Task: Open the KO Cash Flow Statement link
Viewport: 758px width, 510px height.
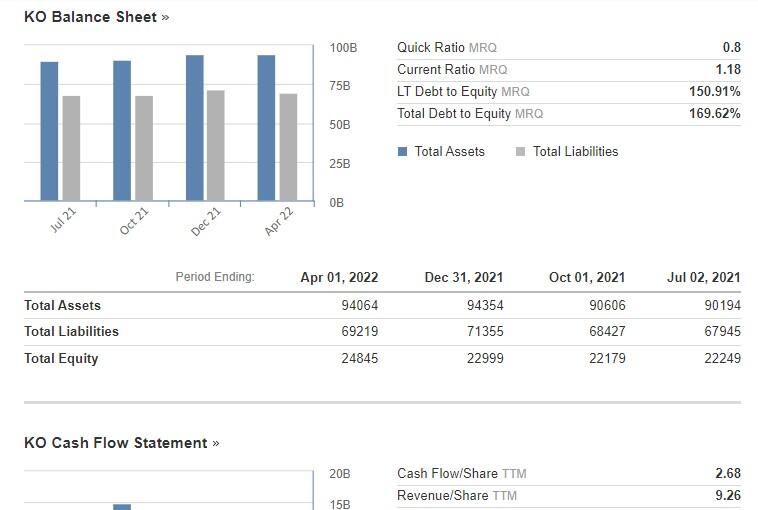Action: coord(121,443)
